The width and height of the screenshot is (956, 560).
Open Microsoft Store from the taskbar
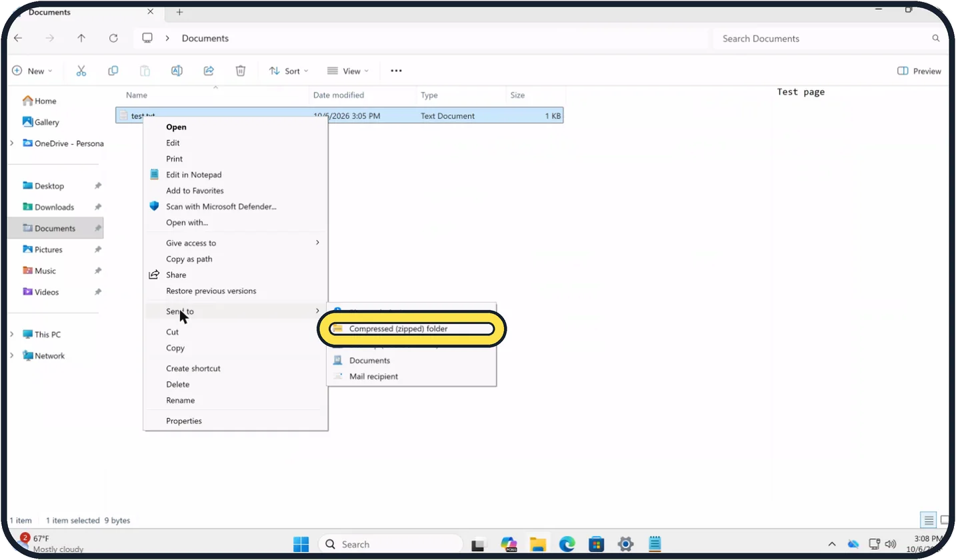[x=596, y=544]
